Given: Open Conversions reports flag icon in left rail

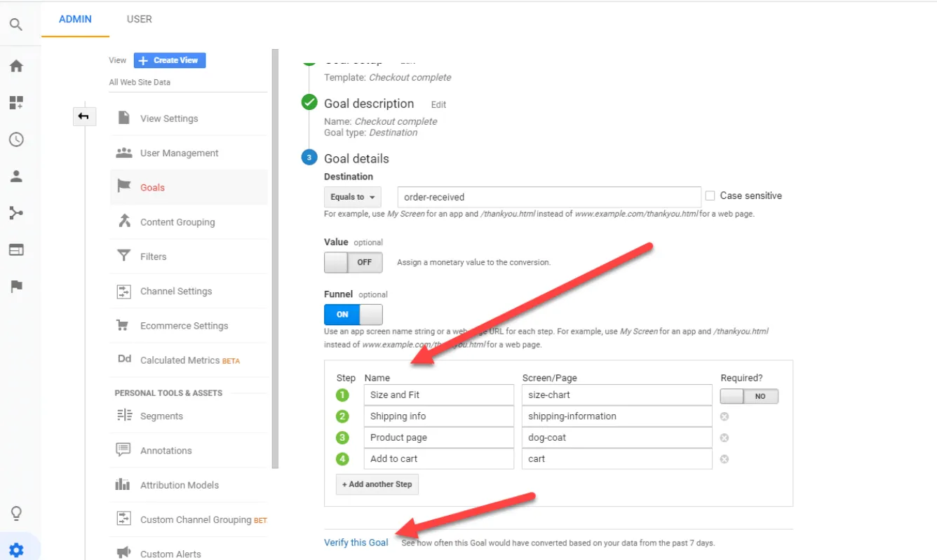Looking at the screenshot, I should point(16,286).
